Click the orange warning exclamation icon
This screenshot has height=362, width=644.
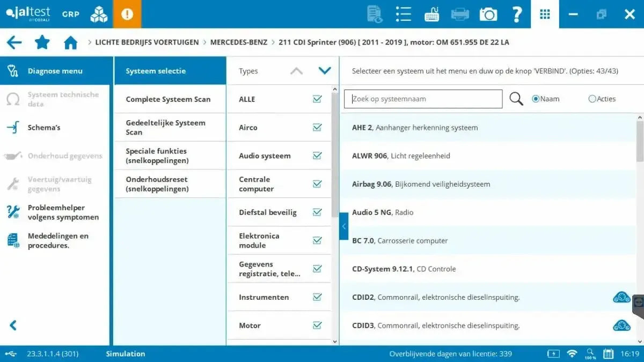click(127, 14)
